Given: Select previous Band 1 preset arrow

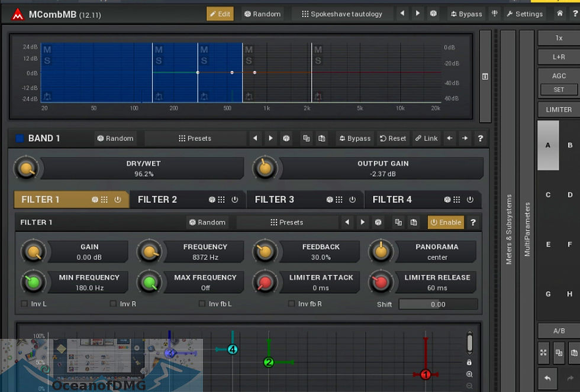Looking at the screenshot, I should point(255,138).
